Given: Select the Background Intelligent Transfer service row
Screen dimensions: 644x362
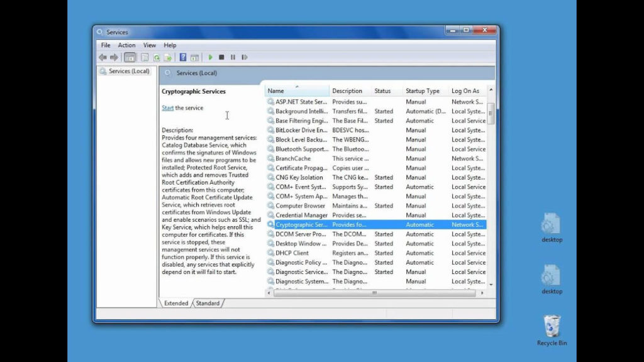Looking at the screenshot, I should (376, 111).
